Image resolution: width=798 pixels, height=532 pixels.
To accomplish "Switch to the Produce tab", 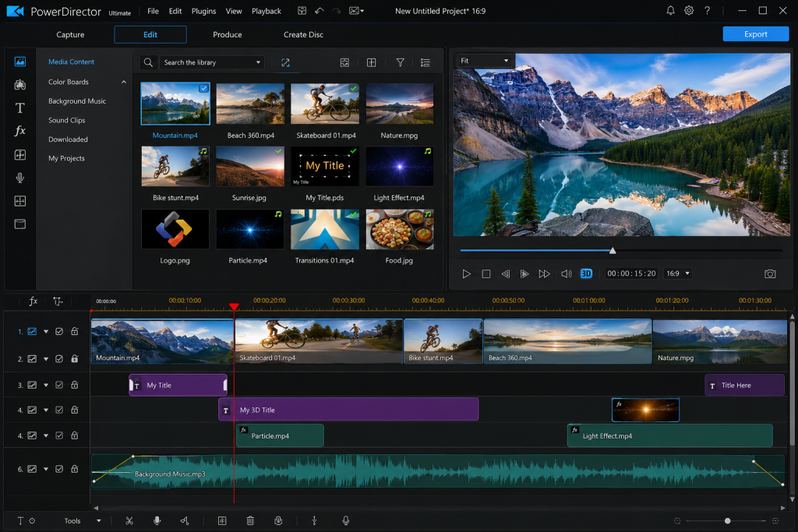I will pos(227,34).
